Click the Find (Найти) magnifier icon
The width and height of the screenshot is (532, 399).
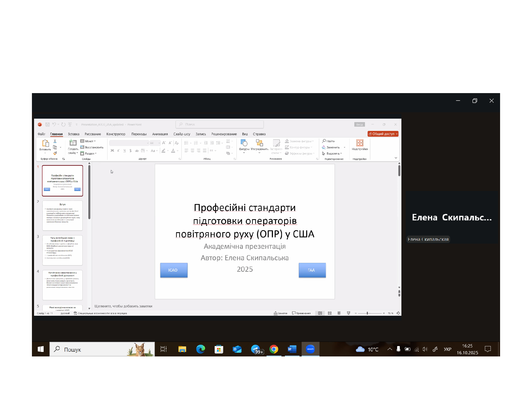324,141
